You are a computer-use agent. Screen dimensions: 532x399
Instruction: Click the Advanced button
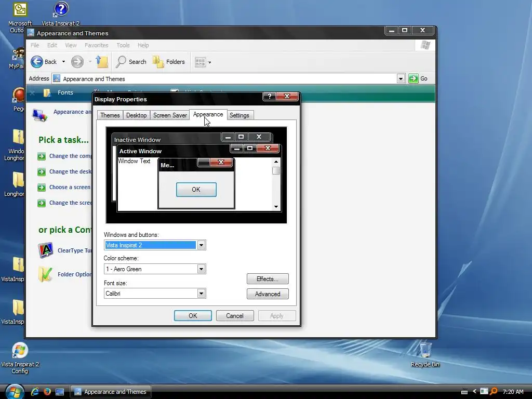[268, 294]
